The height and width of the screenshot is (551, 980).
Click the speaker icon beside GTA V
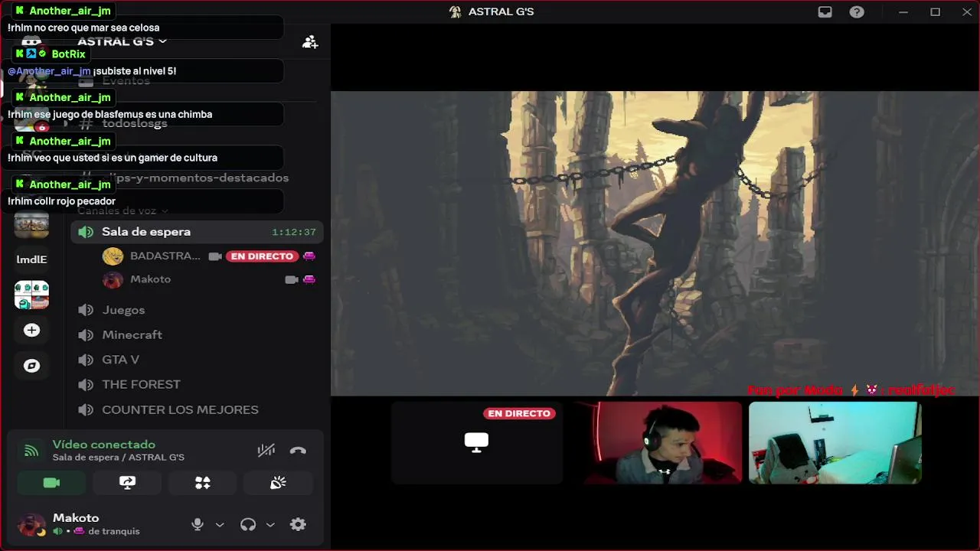click(x=86, y=360)
